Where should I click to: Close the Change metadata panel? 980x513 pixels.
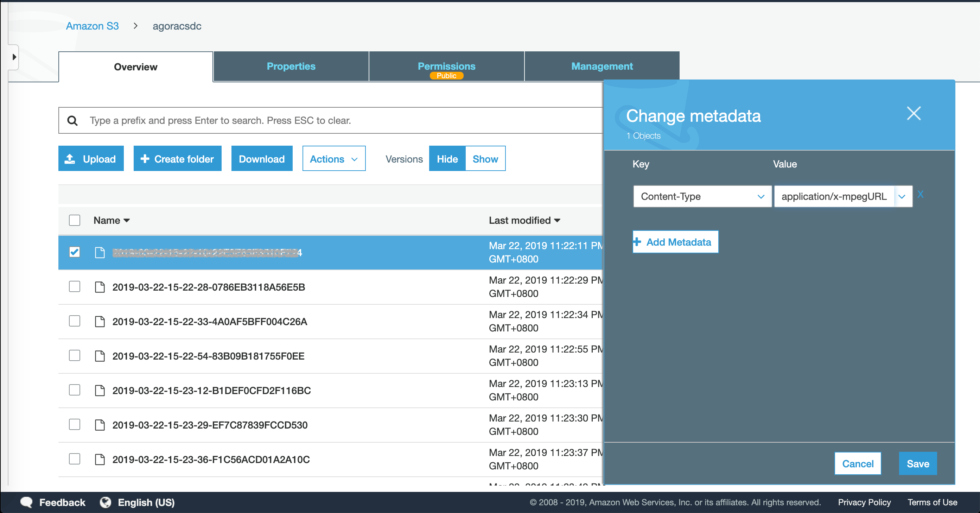(x=914, y=113)
